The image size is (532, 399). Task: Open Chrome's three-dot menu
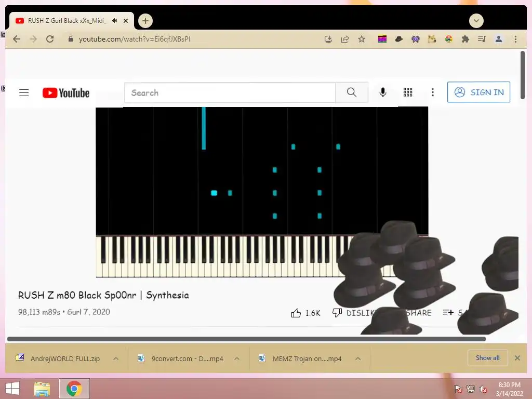(515, 39)
